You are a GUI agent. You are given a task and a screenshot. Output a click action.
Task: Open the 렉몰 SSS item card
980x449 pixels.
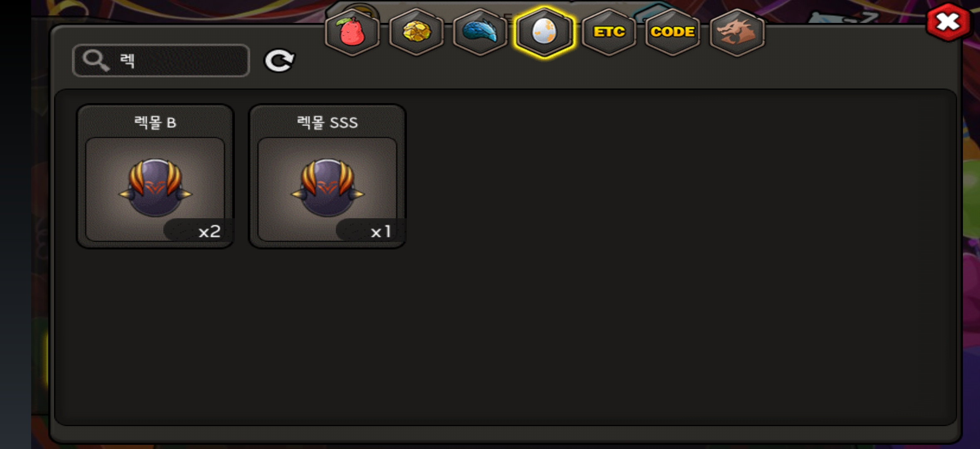pos(327,176)
